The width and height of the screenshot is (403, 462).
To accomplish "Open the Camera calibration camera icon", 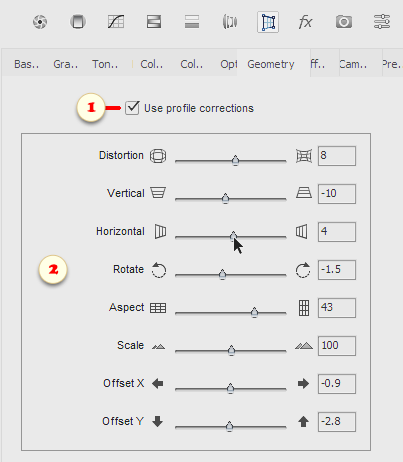I will click(344, 22).
